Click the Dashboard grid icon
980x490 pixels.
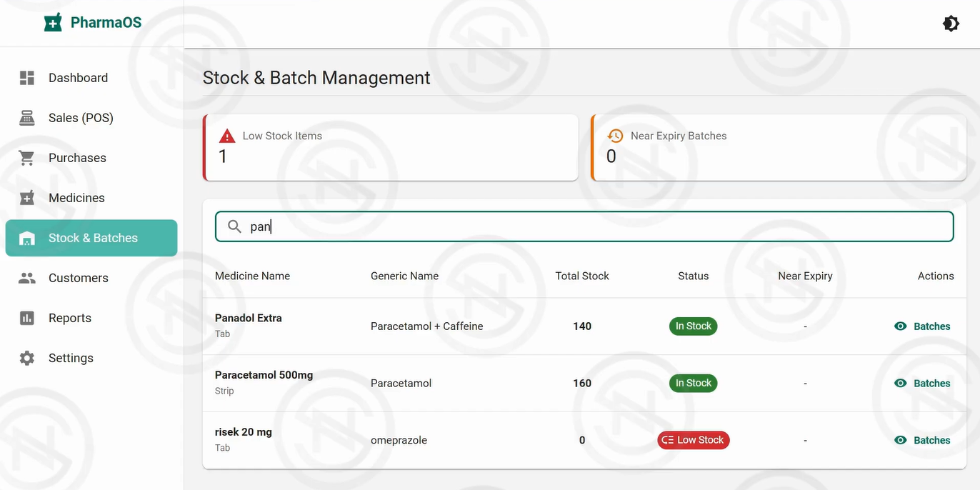[27, 78]
